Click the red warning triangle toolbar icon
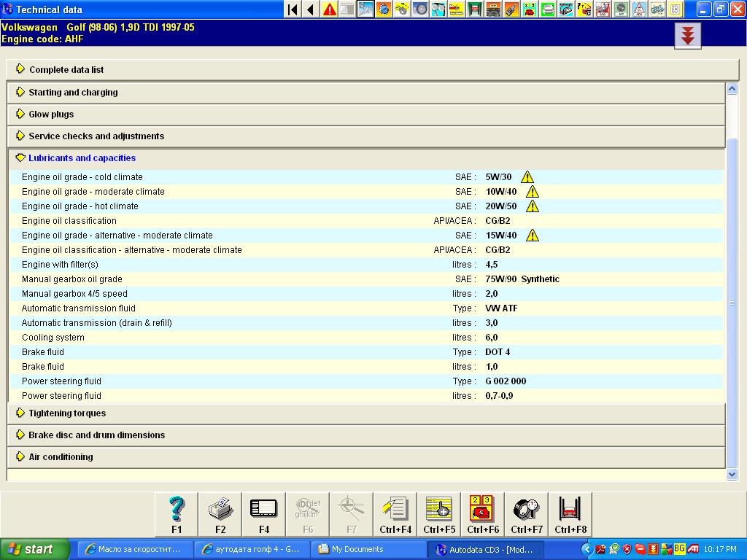 330,9
